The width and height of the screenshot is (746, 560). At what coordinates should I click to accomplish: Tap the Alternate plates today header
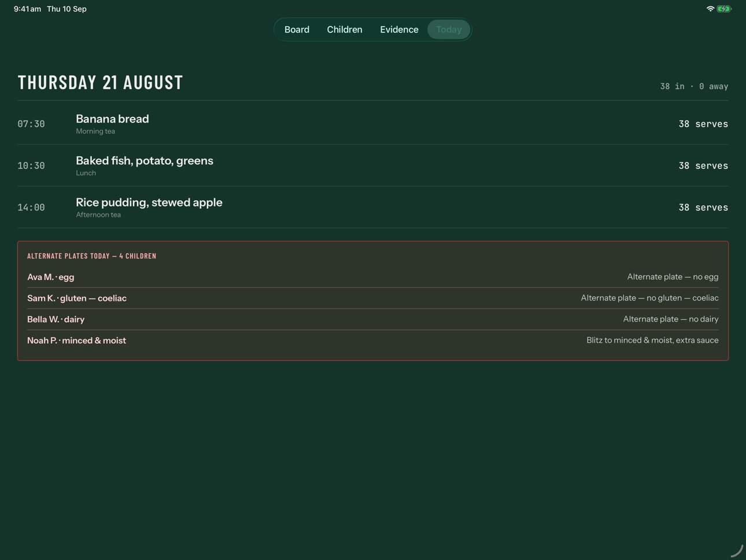(92, 256)
